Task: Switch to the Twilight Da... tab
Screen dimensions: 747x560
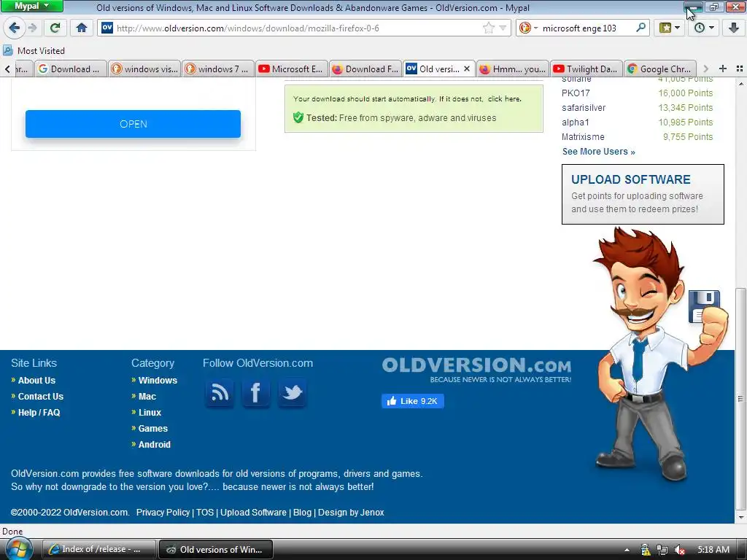Action: pos(586,69)
